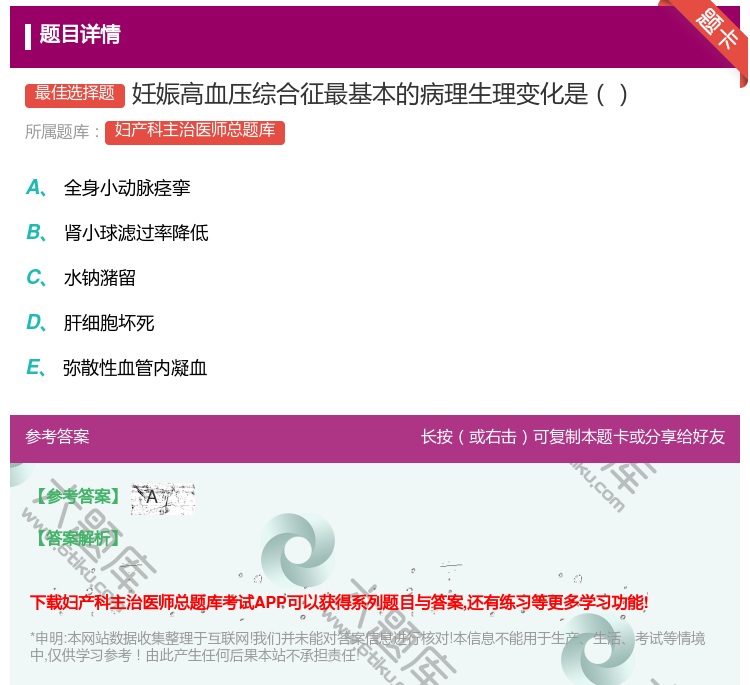
Task: Click the 长按（或右击）可复制本题卡 share hint
Action: point(572,437)
